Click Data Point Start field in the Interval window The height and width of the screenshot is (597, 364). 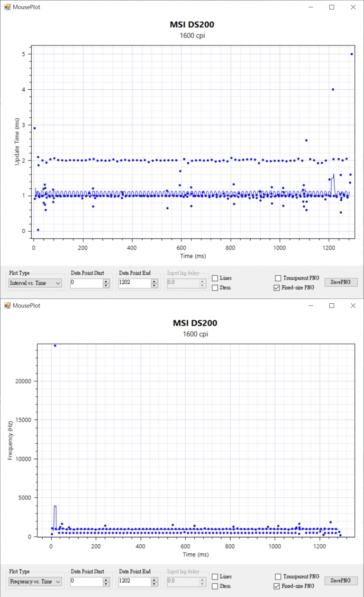86,283
